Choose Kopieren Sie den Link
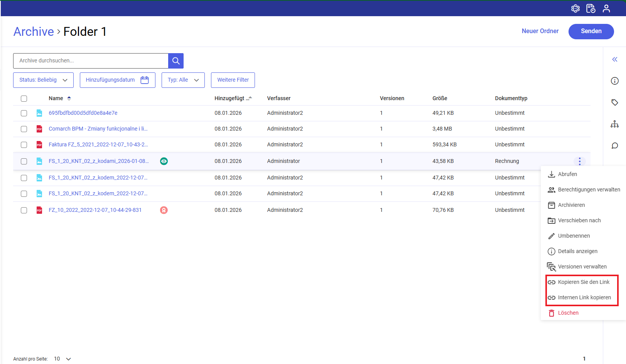Image resolution: width=626 pixels, height=364 pixels. (x=583, y=282)
